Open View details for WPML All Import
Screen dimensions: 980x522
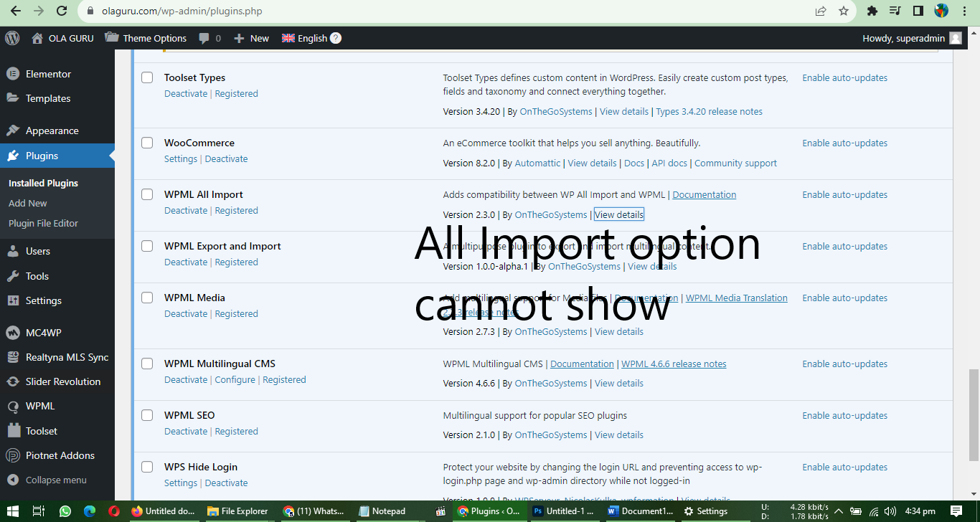point(619,214)
